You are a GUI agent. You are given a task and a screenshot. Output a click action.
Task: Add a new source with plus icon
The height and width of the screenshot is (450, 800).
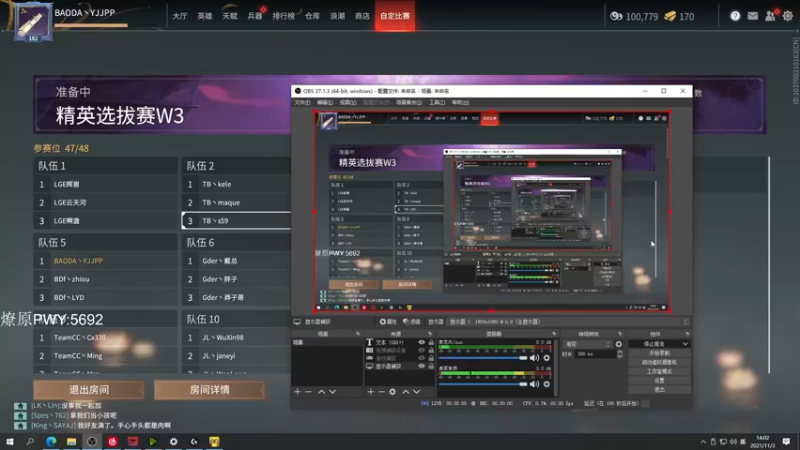coord(371,392)
